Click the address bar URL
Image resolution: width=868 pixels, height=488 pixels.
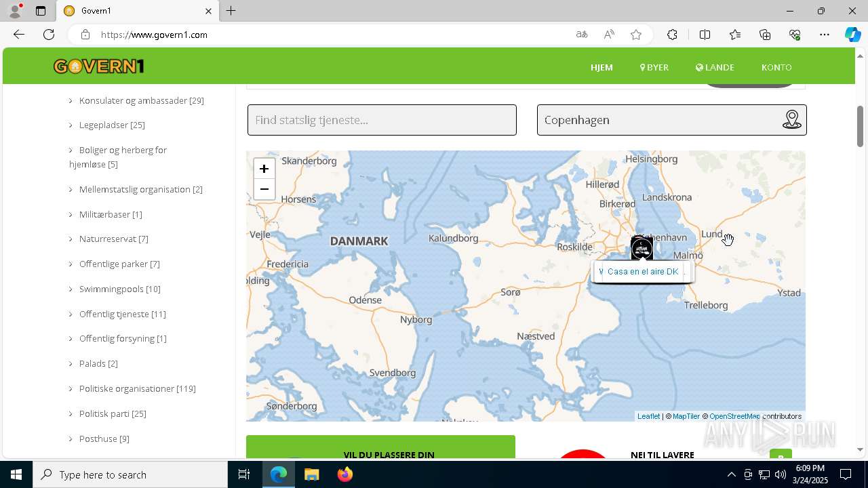coord(154,35)
